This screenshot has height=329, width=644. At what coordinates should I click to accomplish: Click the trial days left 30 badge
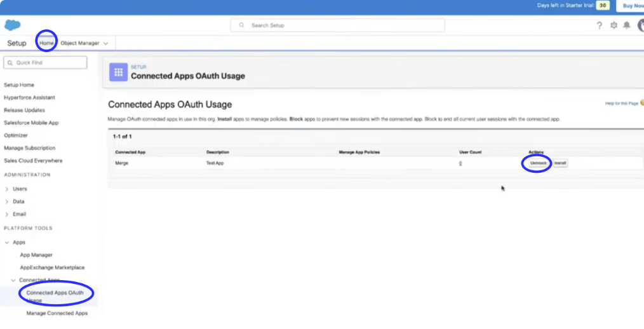tap(603, 6)
